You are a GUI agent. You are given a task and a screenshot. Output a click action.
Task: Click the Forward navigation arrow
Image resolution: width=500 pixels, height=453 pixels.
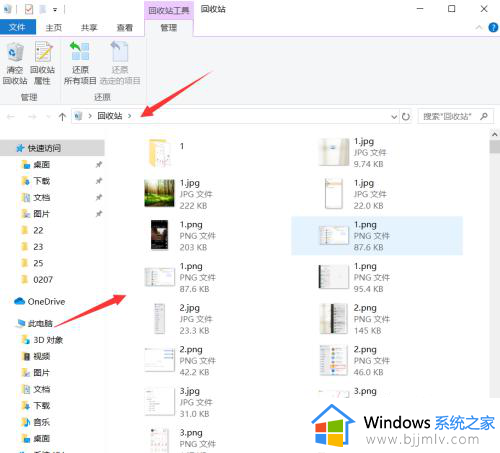coord(32,117)
